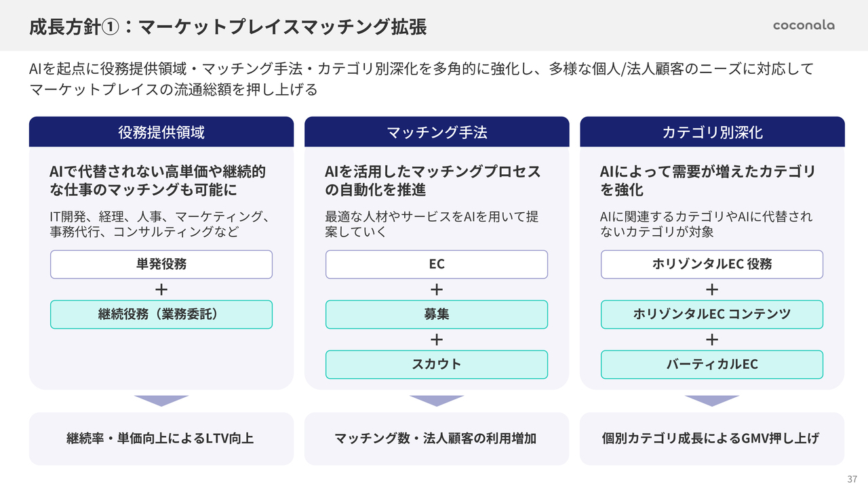This screenshot has height=488, width=868.
Task: Click the plus sign between EC and 募集
Action: (437, 289)
